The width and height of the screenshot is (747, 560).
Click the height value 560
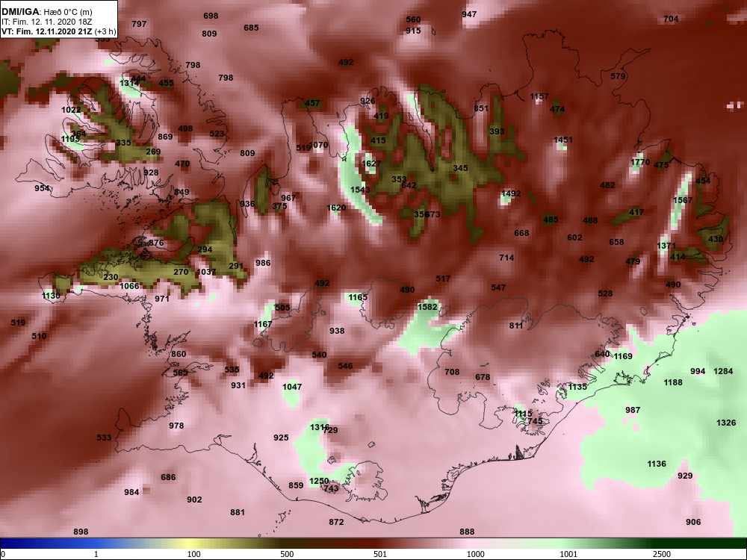tap(413, 19)
